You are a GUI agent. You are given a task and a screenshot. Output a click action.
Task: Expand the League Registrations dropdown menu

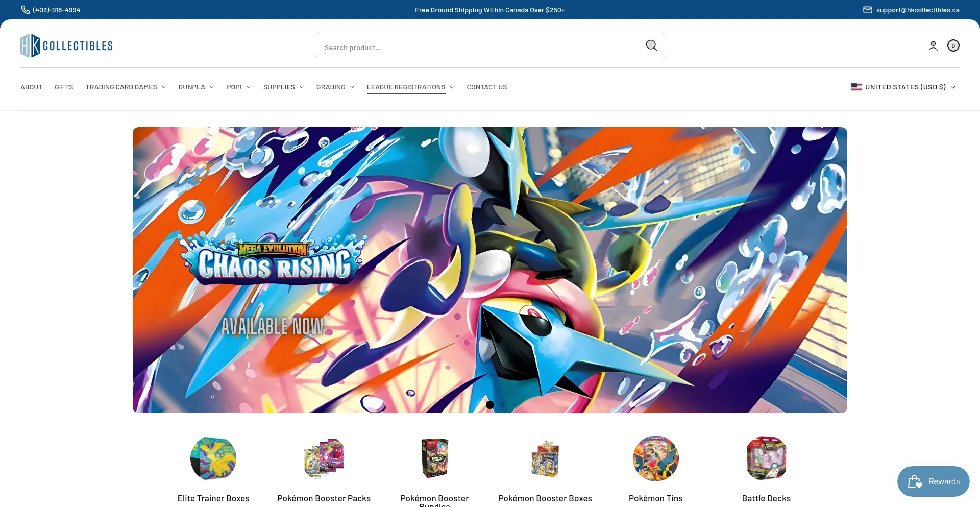(x=411, y=87)
